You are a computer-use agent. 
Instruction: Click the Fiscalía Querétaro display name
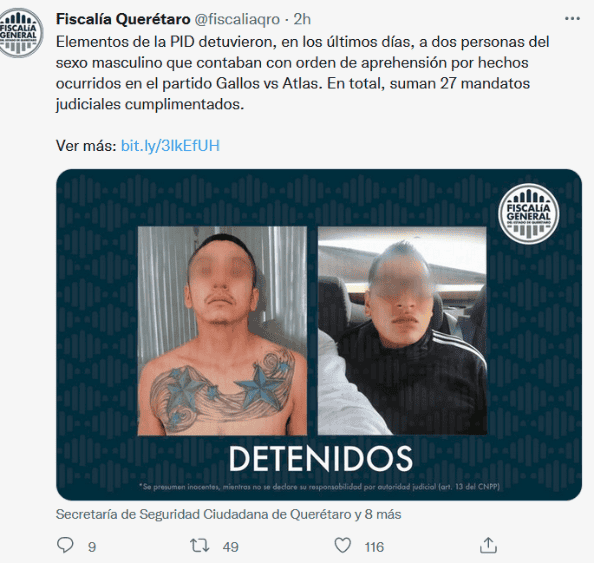click(123, 19)
